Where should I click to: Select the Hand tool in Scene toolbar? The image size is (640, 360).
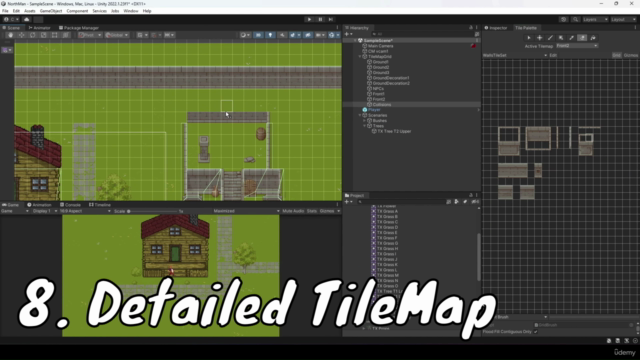[x=11, y=35]
